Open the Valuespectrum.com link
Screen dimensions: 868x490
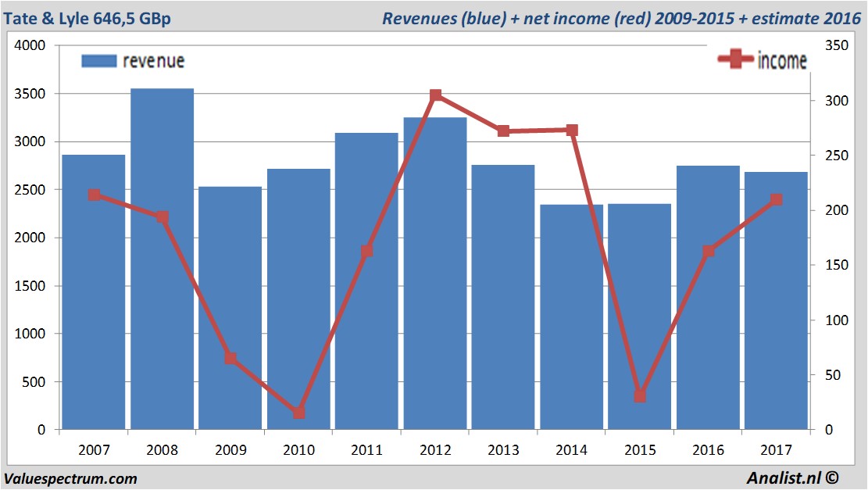[x=70, y=478]
